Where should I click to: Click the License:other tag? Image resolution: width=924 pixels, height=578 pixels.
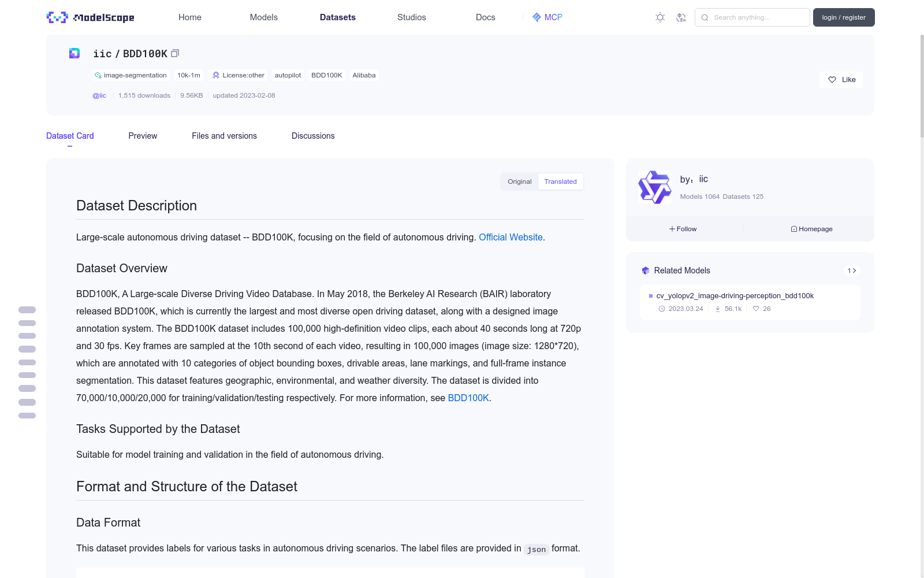tap(239, 75)
